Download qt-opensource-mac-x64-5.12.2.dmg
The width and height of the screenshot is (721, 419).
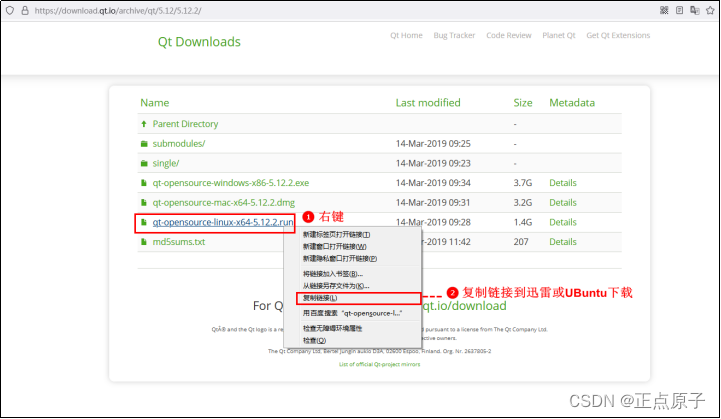pyautogui.click(x=223, y=202)
